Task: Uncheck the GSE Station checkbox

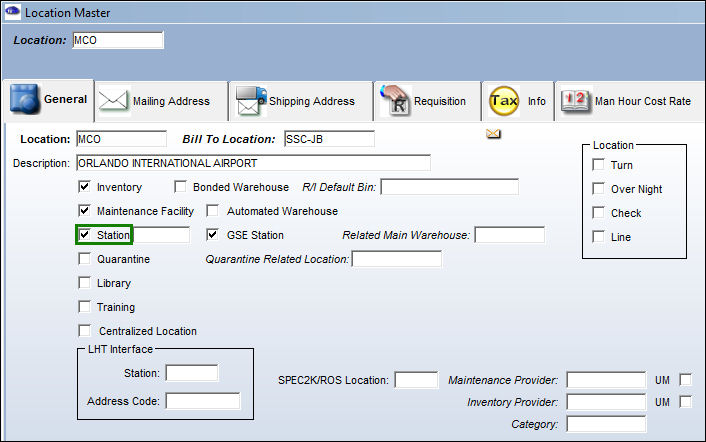Action: 213,235
